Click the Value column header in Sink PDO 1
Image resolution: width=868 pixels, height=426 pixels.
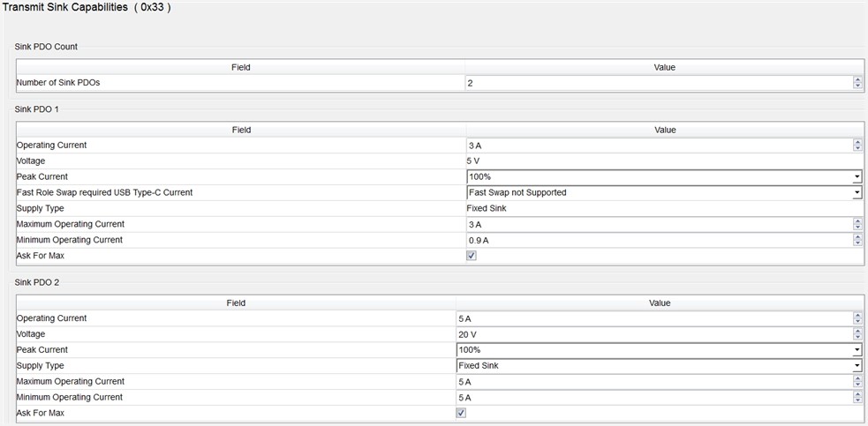click(x=665, y=130)
